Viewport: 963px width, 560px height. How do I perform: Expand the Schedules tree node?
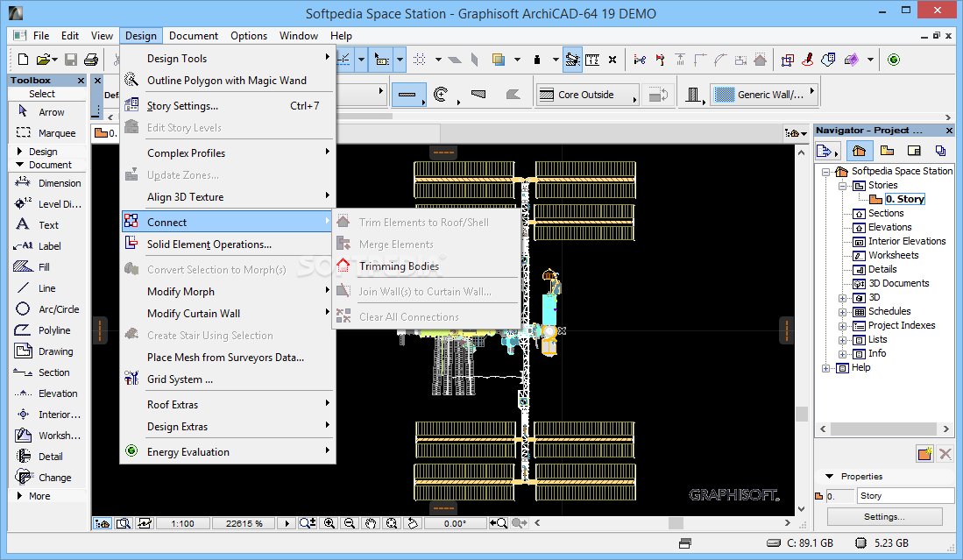coord(843,312)
